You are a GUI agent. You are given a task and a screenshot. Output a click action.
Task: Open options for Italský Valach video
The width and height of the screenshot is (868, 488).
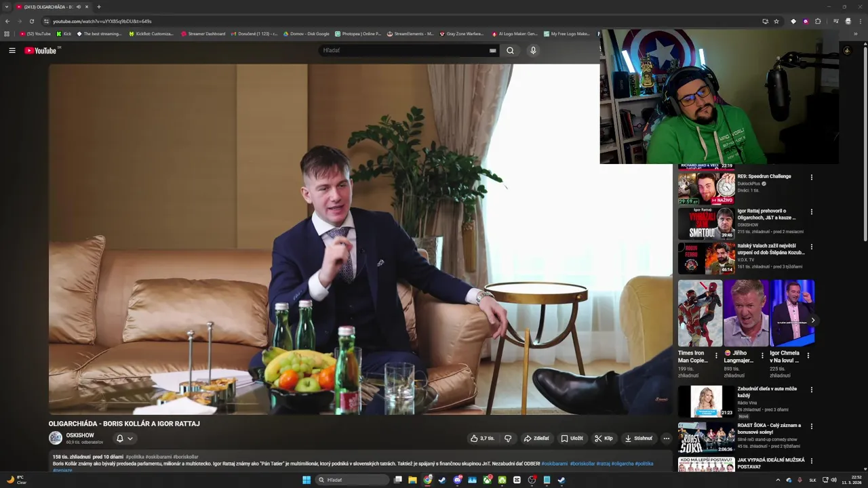[x=811, y=247]
